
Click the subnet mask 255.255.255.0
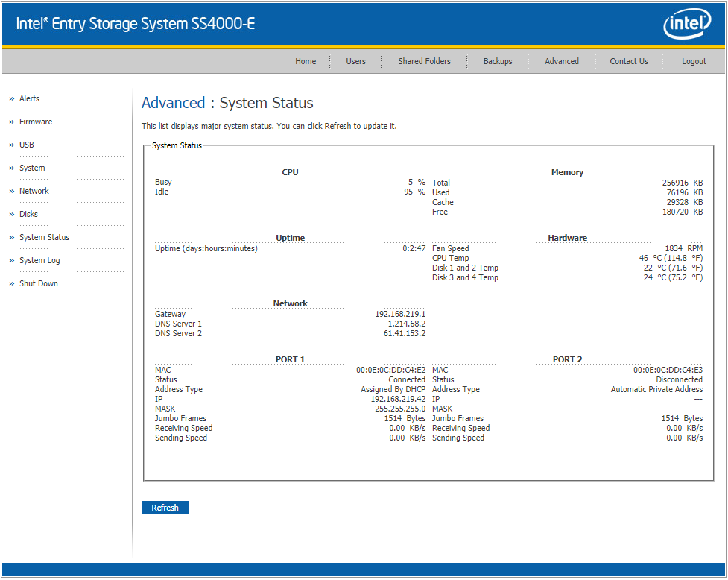pos(400,409)
